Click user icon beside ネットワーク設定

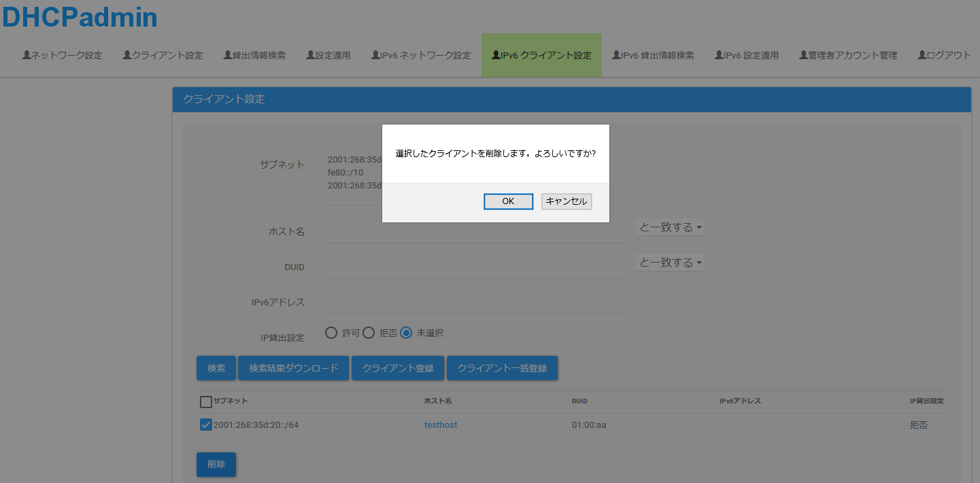coord(27,55)
